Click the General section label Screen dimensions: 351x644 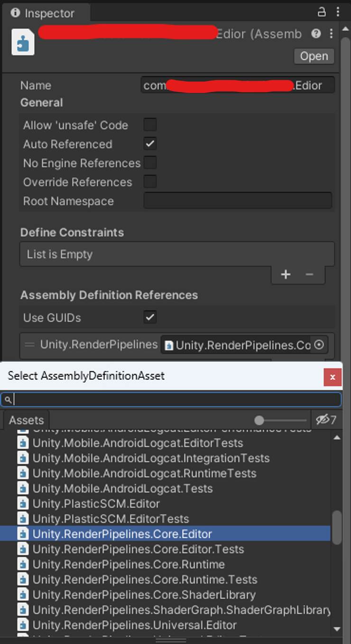point(42,102)
